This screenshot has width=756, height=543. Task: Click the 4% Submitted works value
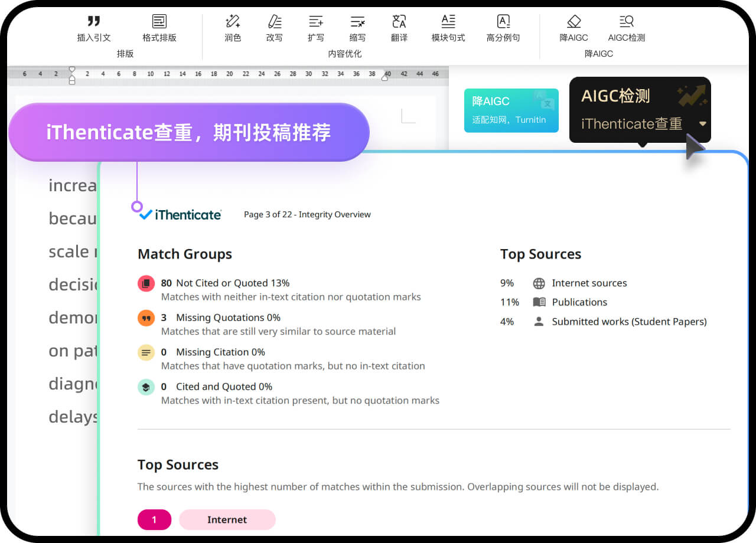507,322
